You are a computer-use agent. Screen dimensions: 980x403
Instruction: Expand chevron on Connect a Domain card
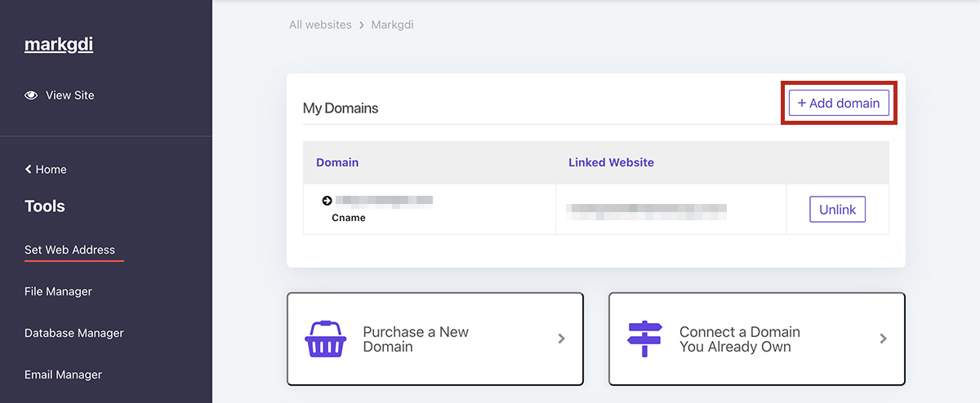coord(883,339)
